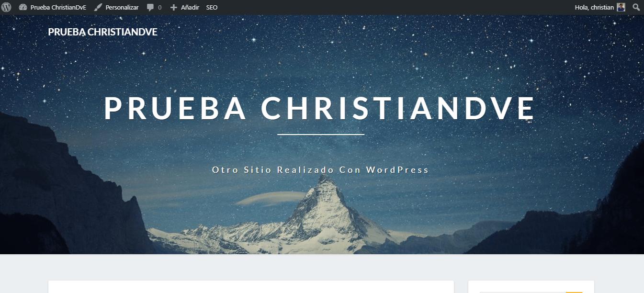This screenshot has height=293, width=644.
Task: Open the admin bar search magnifier
Action: (x=636, y=7)
